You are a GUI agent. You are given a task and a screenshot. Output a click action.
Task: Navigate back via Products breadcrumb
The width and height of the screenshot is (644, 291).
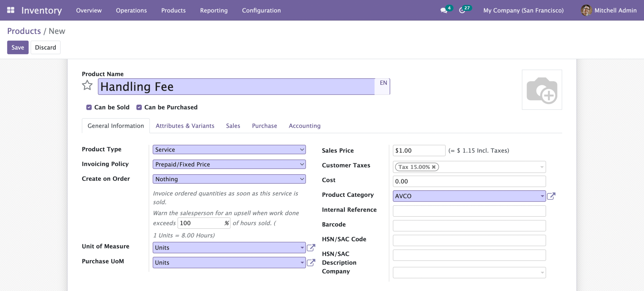(x=24, y=31)
